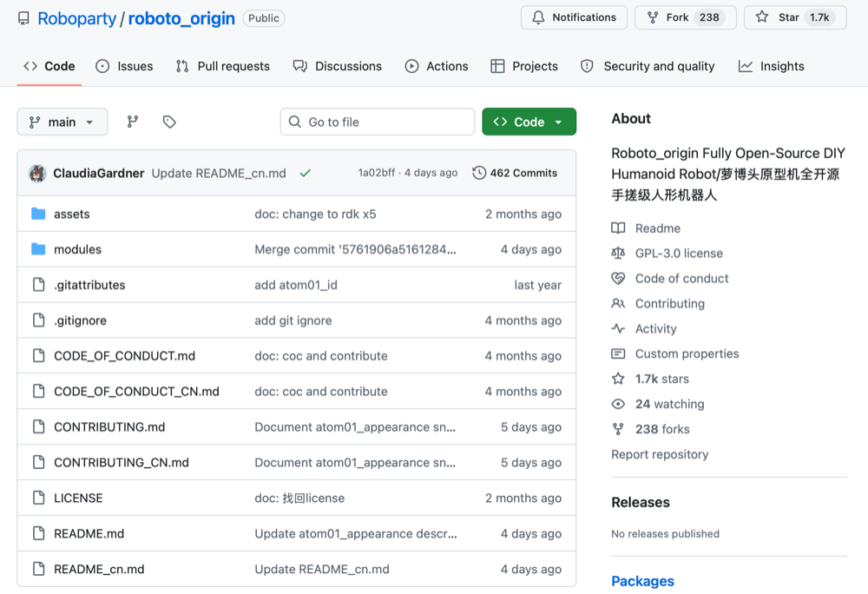The image size is (868, 594).
Task: Open the branches view icon
Action: (x=132, y=122)
